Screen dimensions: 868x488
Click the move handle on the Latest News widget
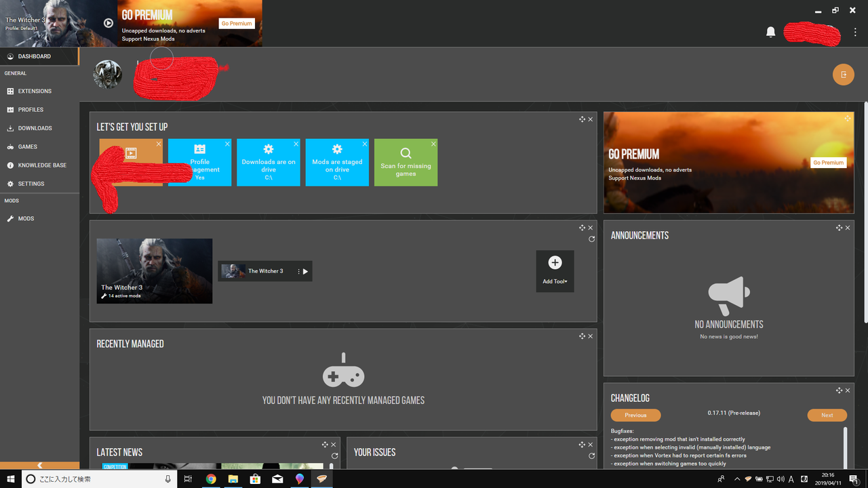tap(325, 445)
